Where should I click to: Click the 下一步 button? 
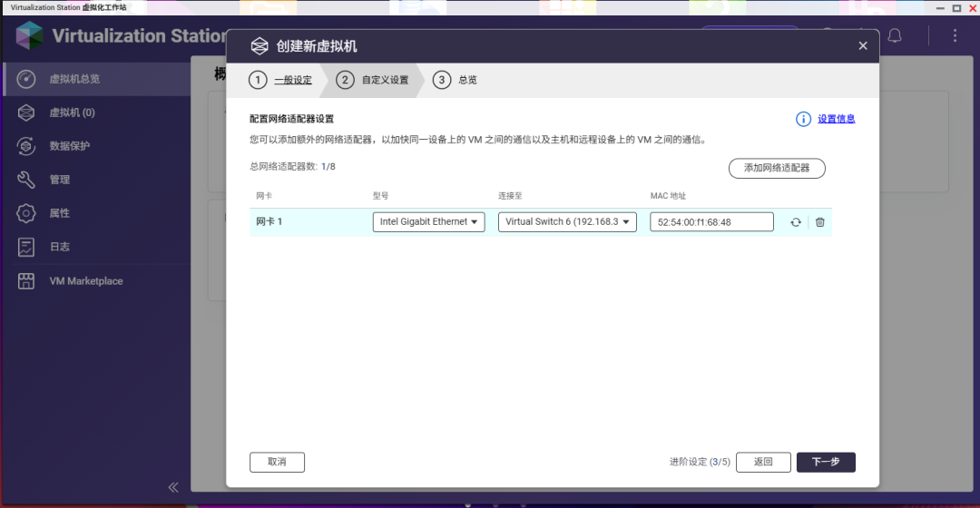(x=826, y=462)
